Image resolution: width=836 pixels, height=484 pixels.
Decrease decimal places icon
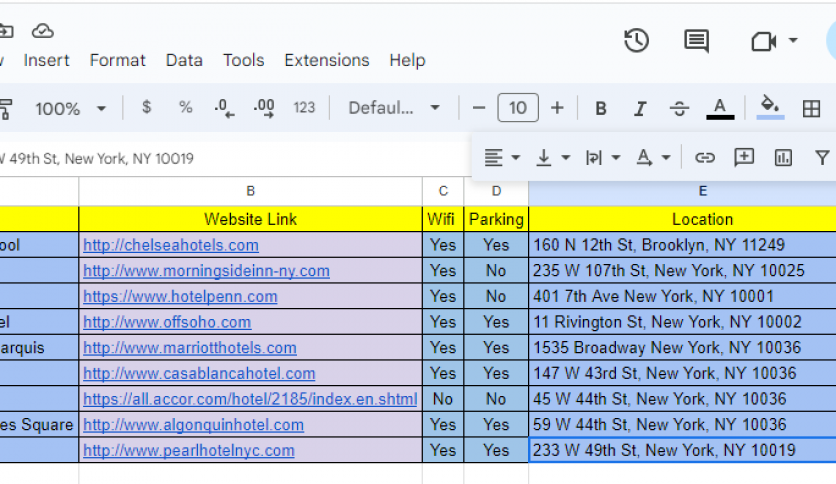point(224,108)
